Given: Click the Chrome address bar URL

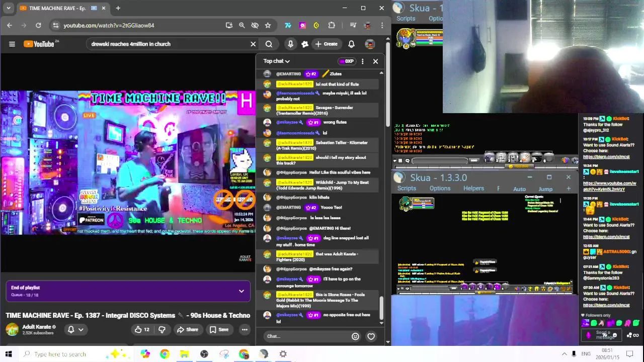Looking at the screenshot, I should (x=109, y=25).
